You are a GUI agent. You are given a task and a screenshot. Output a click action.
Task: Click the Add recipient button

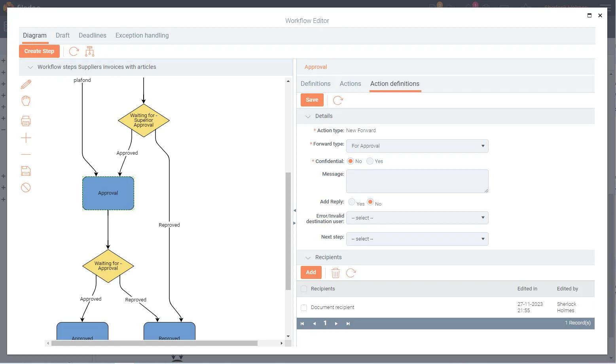point(311,272)
